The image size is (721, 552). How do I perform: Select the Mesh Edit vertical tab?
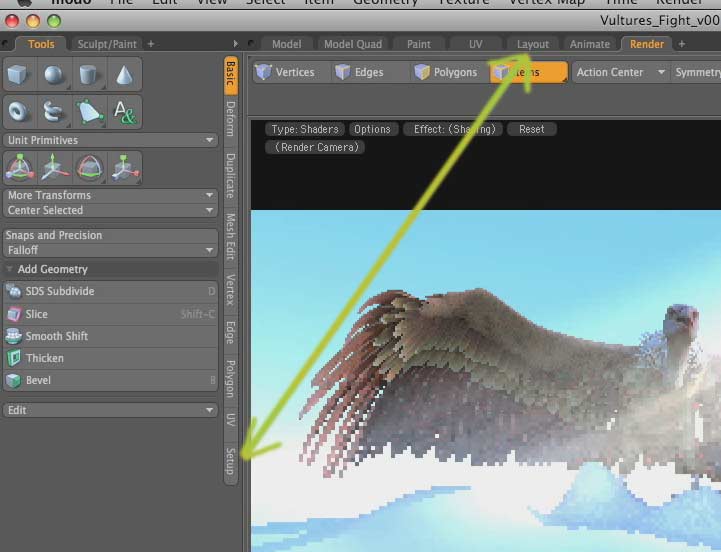[x=231, y=236]
